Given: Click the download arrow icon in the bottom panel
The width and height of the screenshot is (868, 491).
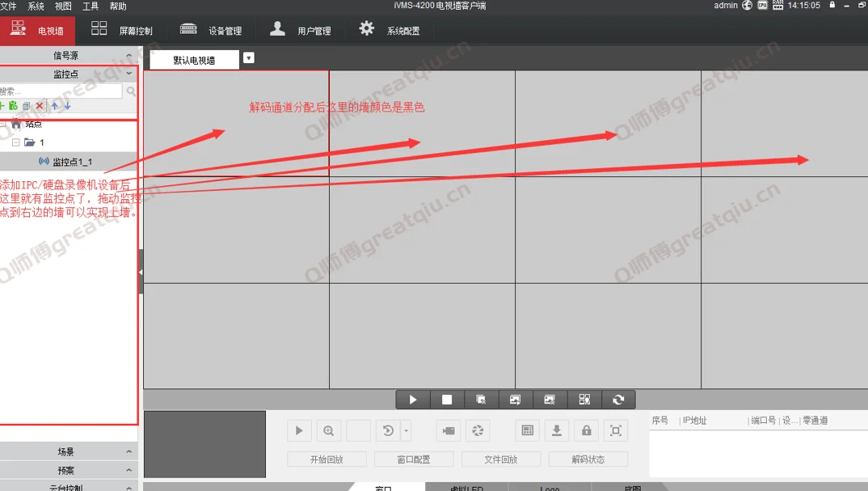Looking at the screenshot, I should click(x=556, y=430).
